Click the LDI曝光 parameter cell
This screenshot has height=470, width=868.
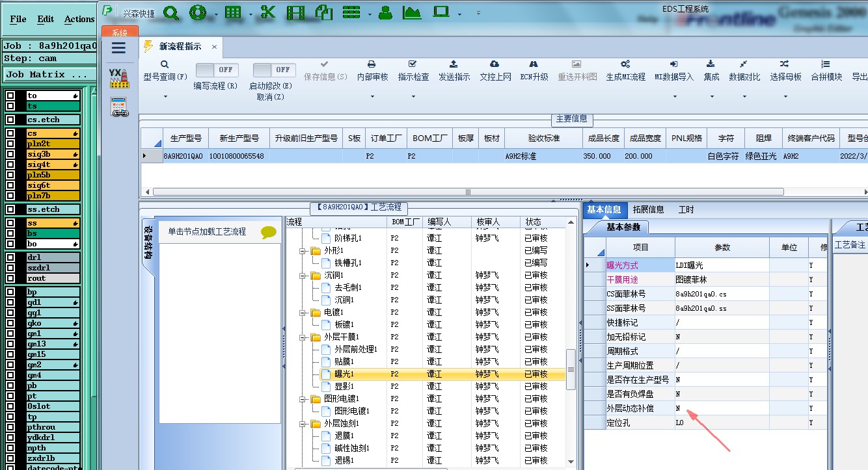click(x=722, y=265)
